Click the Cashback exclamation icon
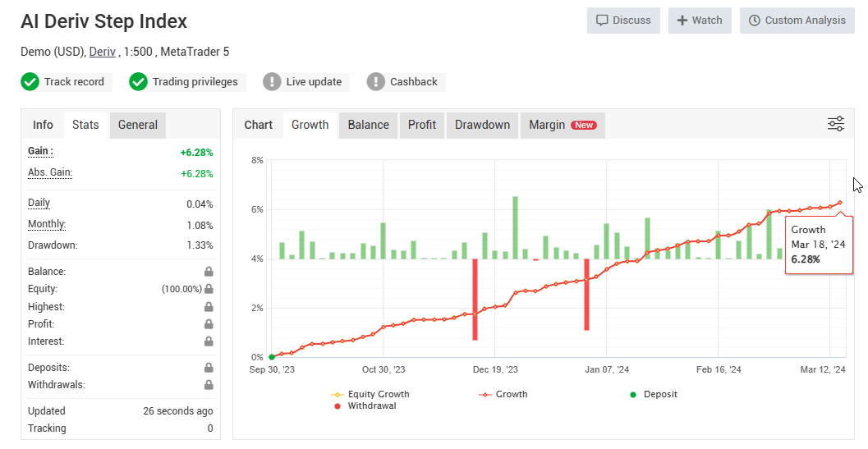868x449 pixels. pyautogui.click(x=376, y=82)
